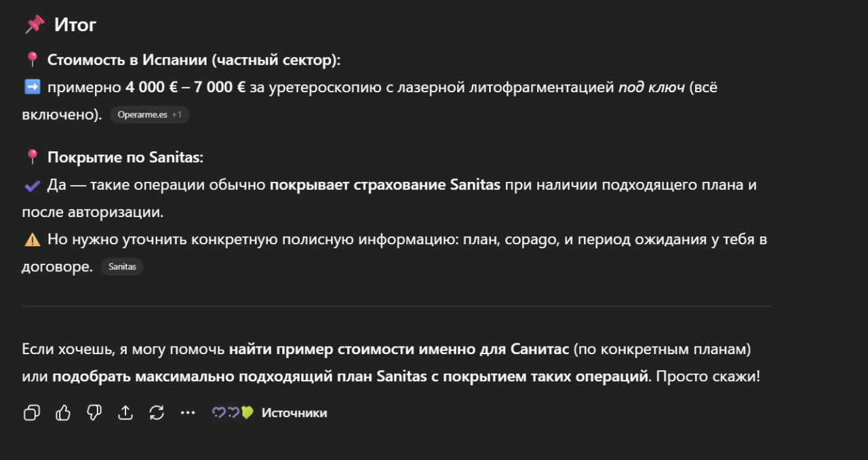Screen dimensions: 868x460
Task: Open the three-dots more actions menu
Action: 188,413
